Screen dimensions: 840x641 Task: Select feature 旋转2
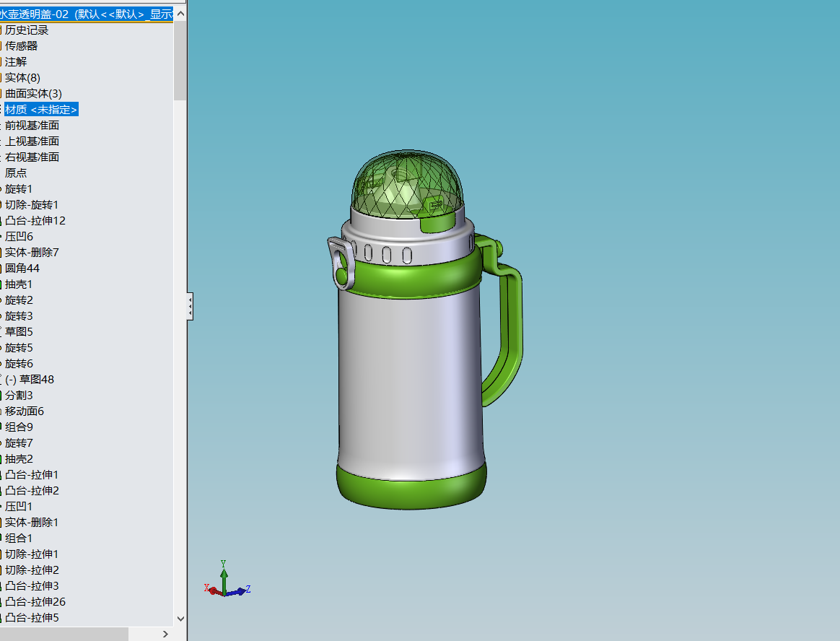click(x=19, y=300)
